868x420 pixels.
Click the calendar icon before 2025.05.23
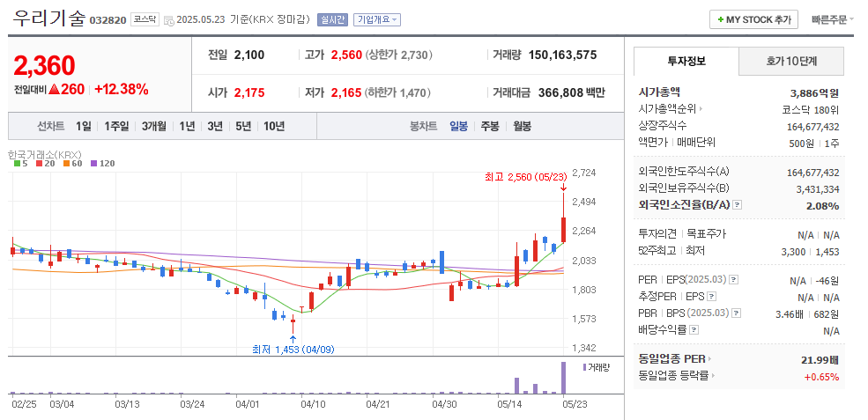point(169,20)
